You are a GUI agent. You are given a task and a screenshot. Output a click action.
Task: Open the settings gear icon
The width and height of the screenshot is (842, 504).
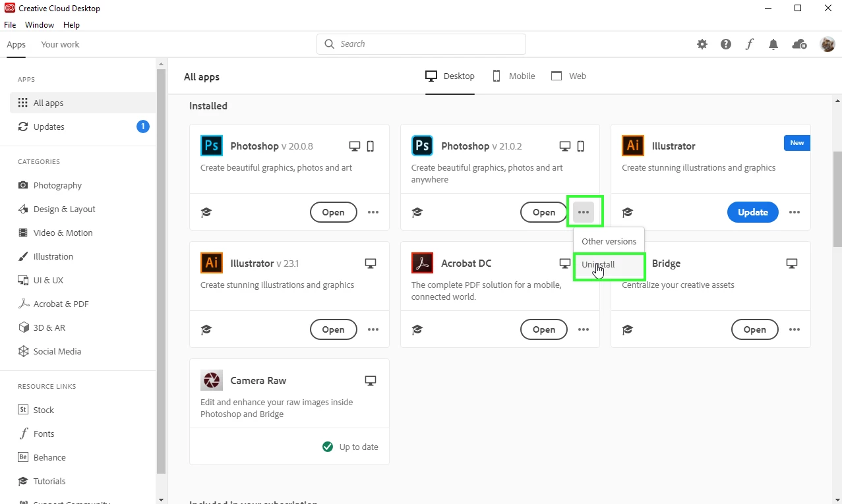tap(702, 44)
